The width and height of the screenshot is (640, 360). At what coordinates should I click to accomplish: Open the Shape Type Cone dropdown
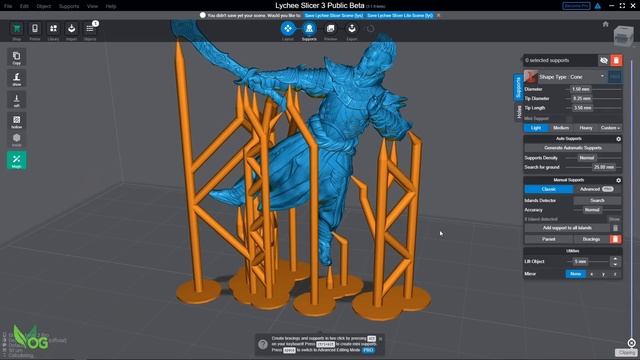[571, 77]
